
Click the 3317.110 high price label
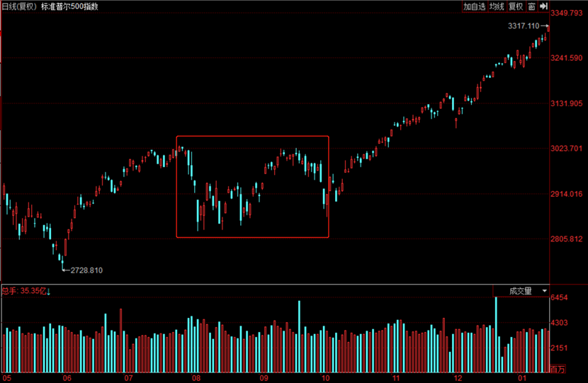[x=524, y=26]
